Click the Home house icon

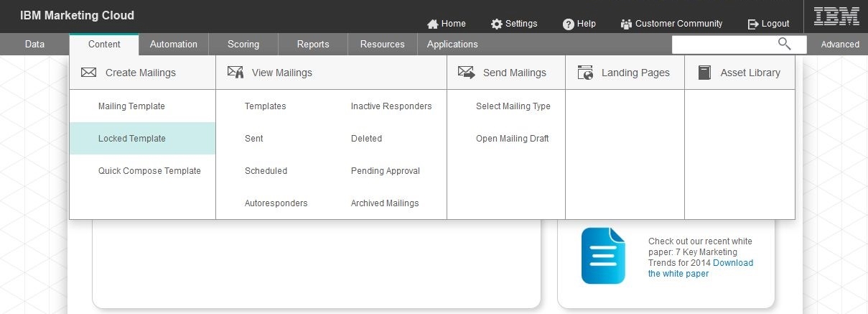click(433, 24)
